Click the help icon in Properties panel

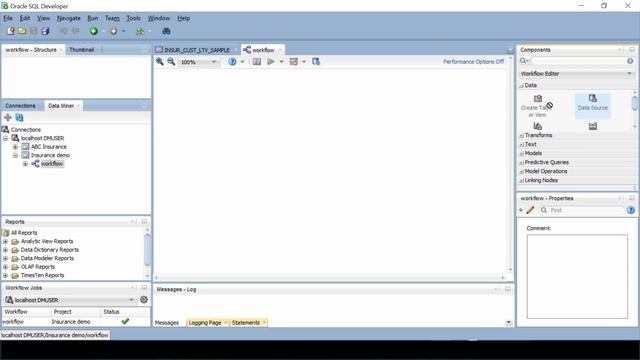click(x=631, y=210)
